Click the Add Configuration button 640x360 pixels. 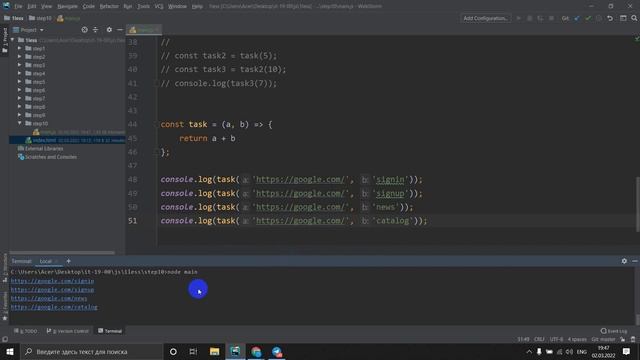click(x=485, y=18)
